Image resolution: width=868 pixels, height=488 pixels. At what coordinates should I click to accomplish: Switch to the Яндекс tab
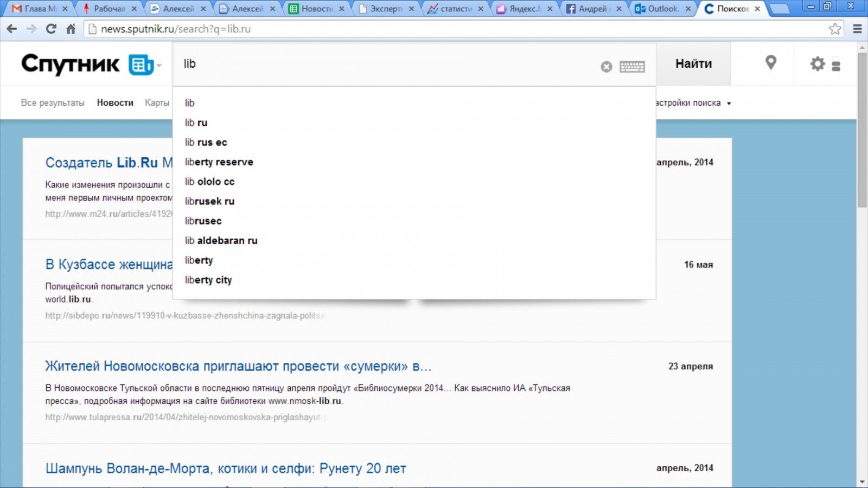click(524, 9)
